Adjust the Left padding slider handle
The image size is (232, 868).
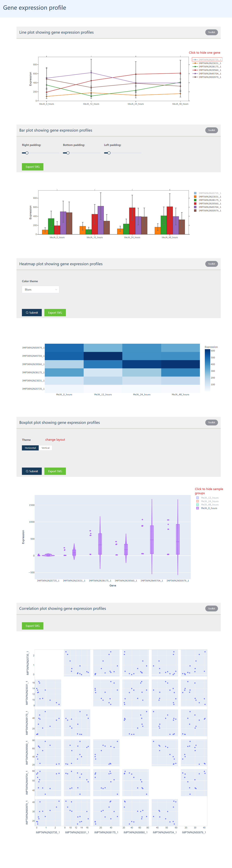click(x=109, y=153)
